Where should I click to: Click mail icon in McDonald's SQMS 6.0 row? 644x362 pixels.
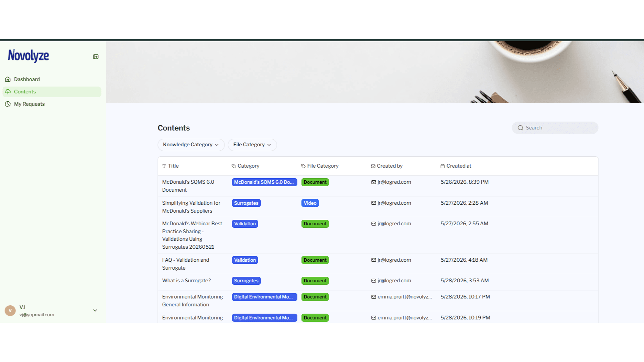(x=373, y=182)
